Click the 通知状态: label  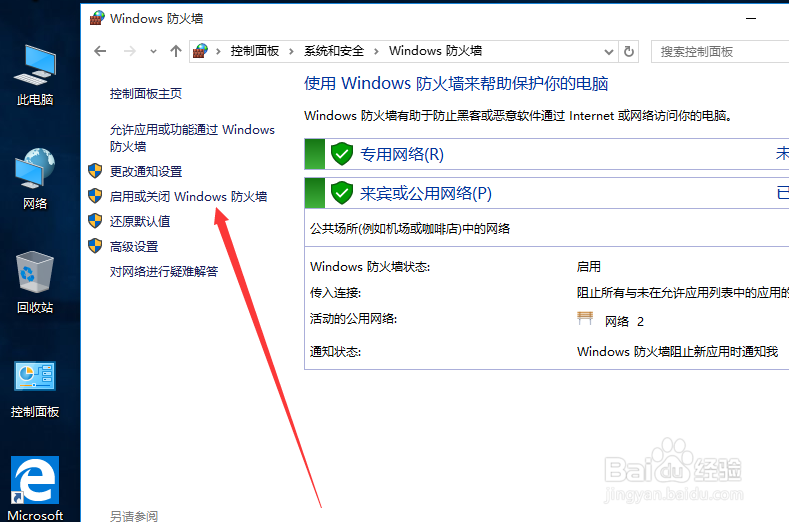pos(335,352)
